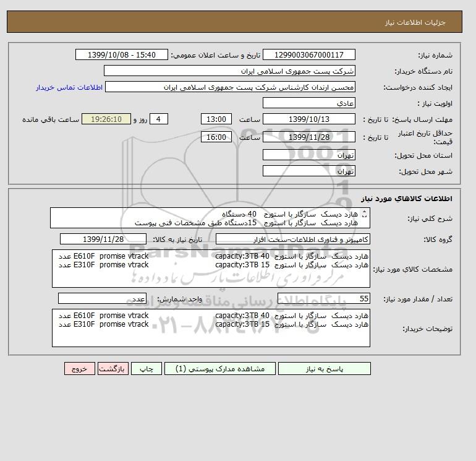Image resolution: width=476 pixels, height=461 pixels.
Task: Click the remaining time countdown 19:26:10
Action: 106,119
